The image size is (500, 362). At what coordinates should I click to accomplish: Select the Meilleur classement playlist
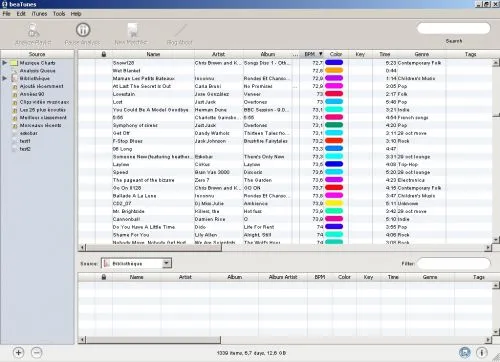[43, 118]
